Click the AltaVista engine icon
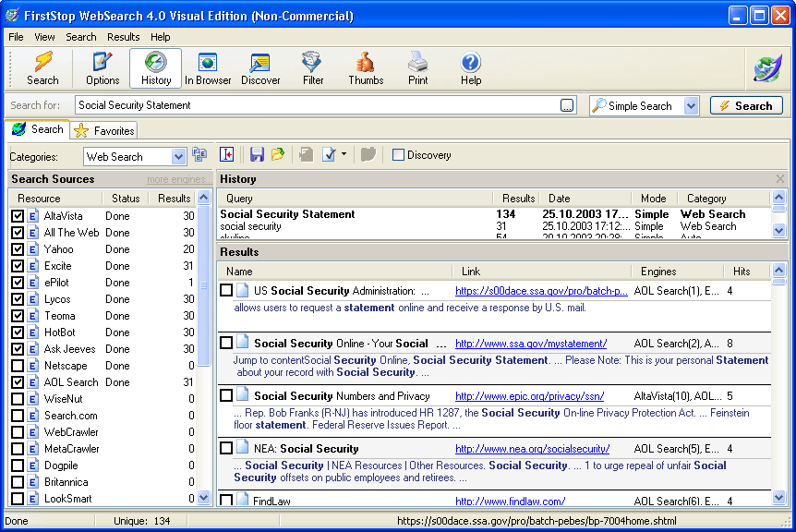This screenshot has height=532, width=796. 33,216
